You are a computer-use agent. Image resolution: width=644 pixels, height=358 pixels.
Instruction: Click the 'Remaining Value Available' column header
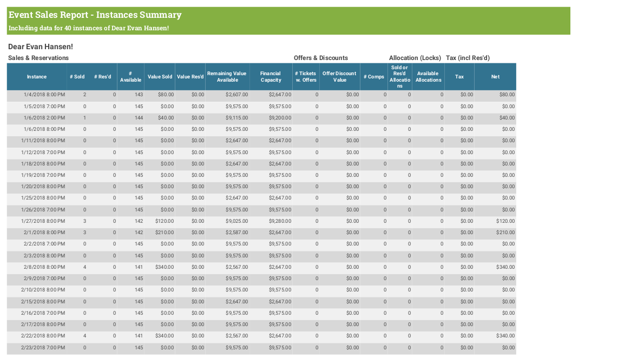[x=227, y=77]
